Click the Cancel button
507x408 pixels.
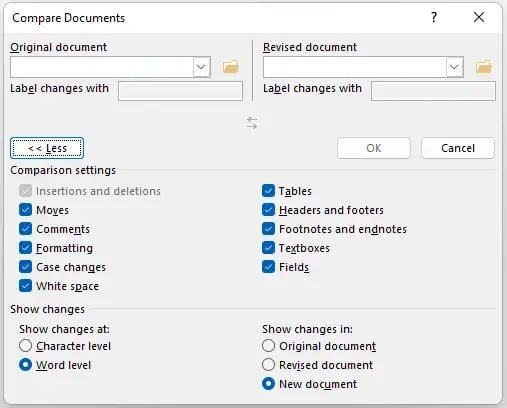[x=458, y=148]
